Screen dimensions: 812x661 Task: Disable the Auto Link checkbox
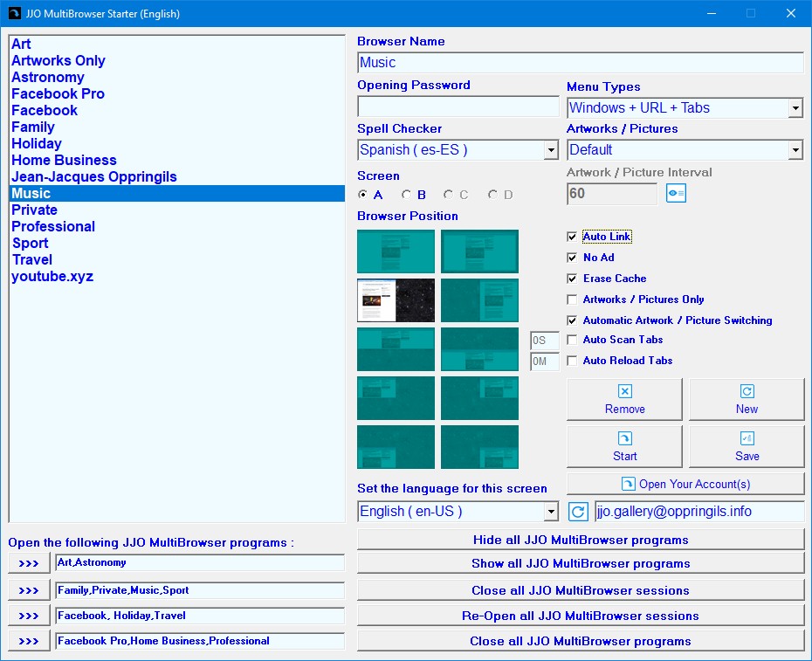pyautogui.click(x=572, y=237)
